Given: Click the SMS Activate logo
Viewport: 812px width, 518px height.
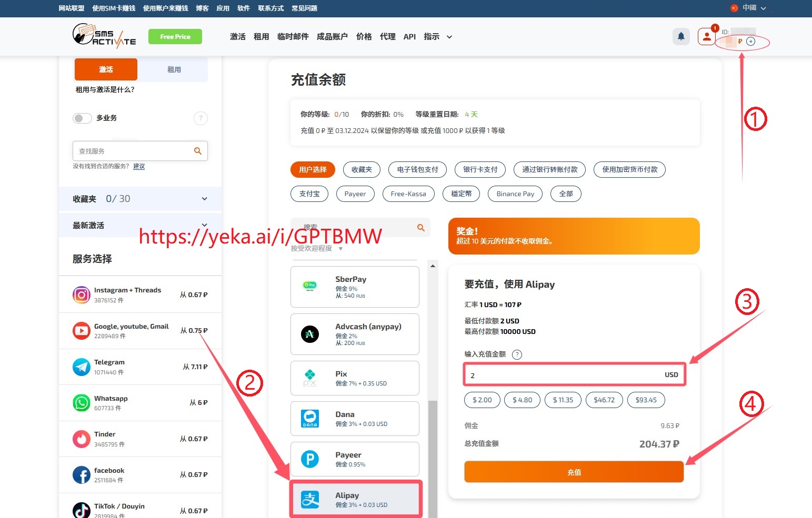Looking at the screenshot, I should 104,36.
